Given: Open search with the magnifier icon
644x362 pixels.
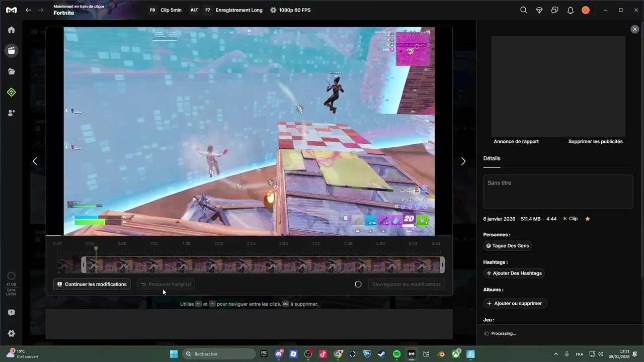Looking at the screenshot, I should tap(524, 10).
